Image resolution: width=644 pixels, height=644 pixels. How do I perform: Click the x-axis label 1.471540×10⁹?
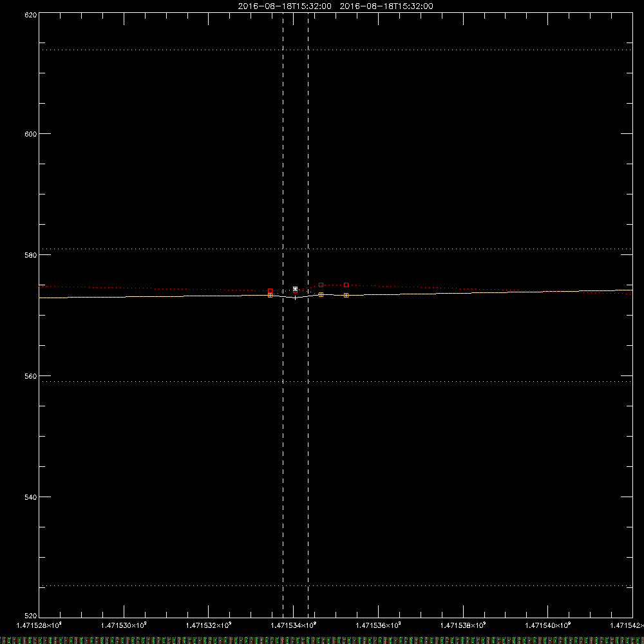tap(548, 625)
